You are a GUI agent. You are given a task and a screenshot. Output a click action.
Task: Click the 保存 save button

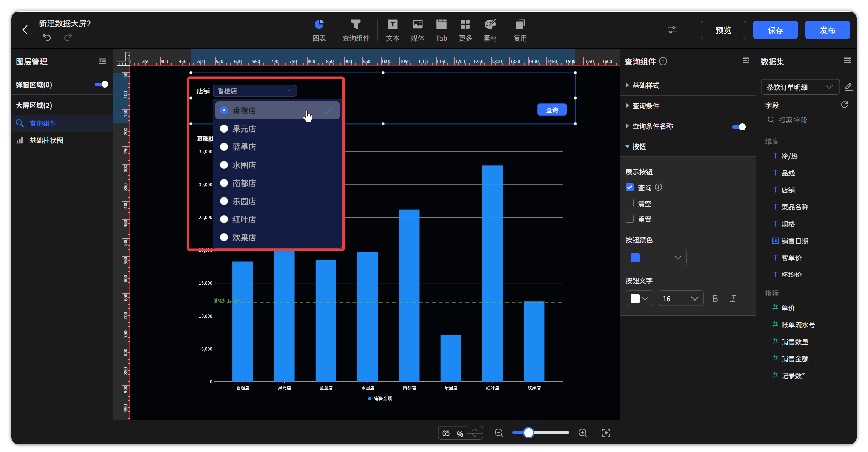(775, 30)
